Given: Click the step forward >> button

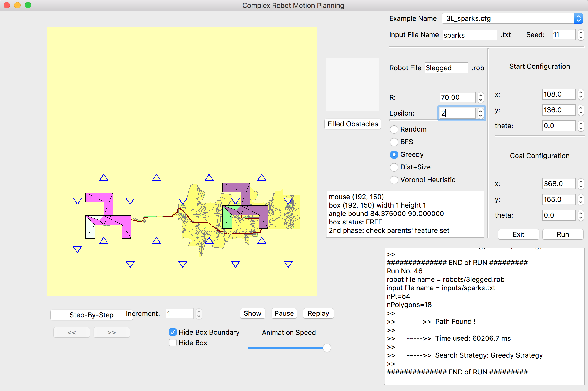Looking at the screenshot, I should coord(111,333).
